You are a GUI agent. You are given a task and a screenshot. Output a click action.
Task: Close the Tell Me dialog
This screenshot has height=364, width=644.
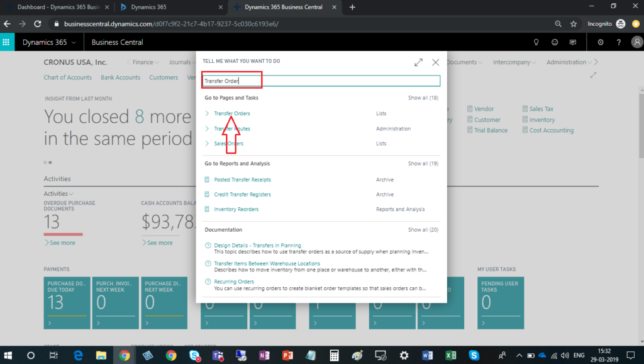[435, 62]
